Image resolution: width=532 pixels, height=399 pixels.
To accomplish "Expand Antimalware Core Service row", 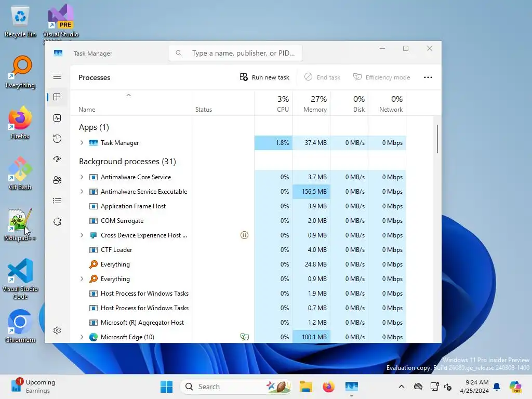I will click(82, 177).
